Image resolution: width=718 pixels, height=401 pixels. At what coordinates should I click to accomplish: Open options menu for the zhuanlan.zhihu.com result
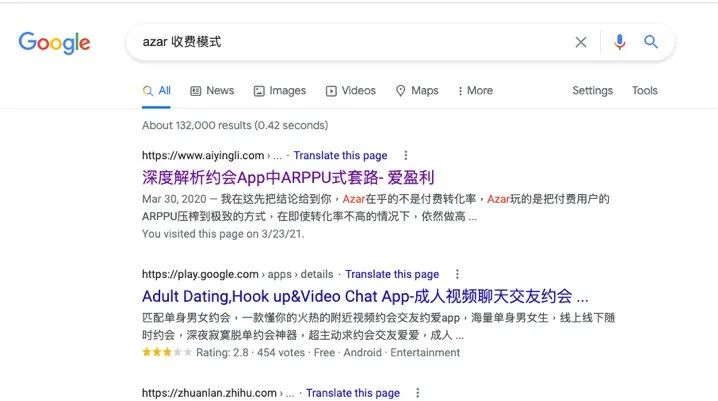pos(417,393)
